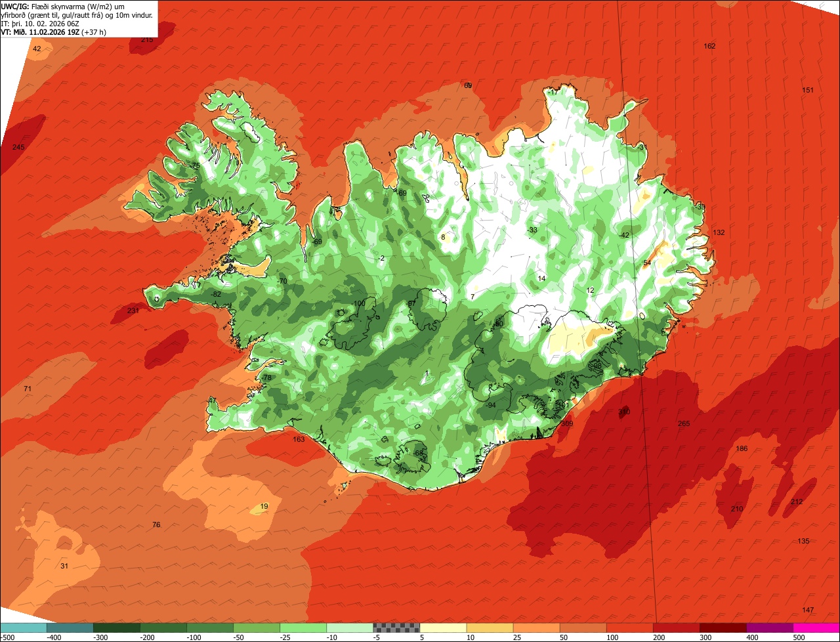
Task: Click the map value '71' on the western edge
Action: (x=28, y=389)
